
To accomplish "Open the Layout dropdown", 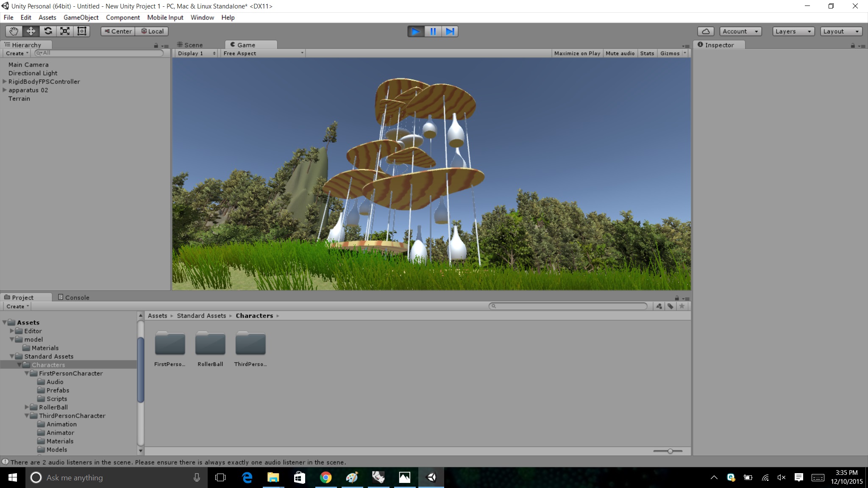I will pyautogui.click(x=840, y=31).
